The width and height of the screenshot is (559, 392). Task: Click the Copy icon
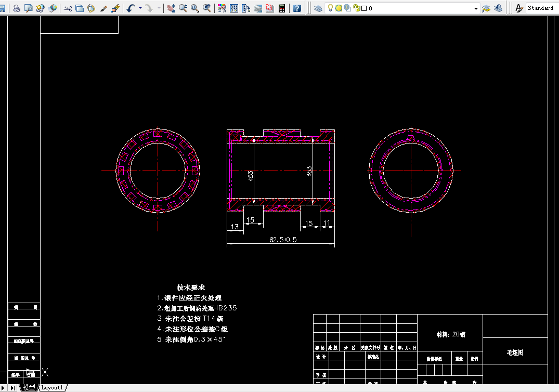pyautogui.click(x=80, y=8)
